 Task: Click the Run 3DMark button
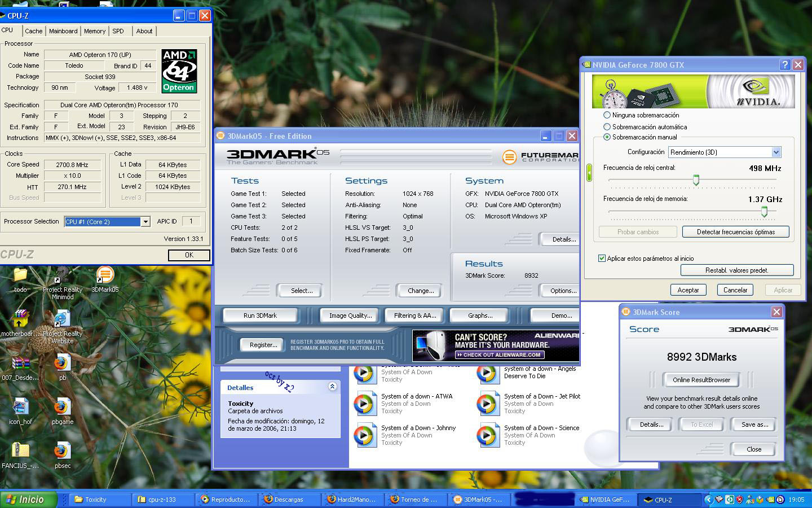[260, 316]
